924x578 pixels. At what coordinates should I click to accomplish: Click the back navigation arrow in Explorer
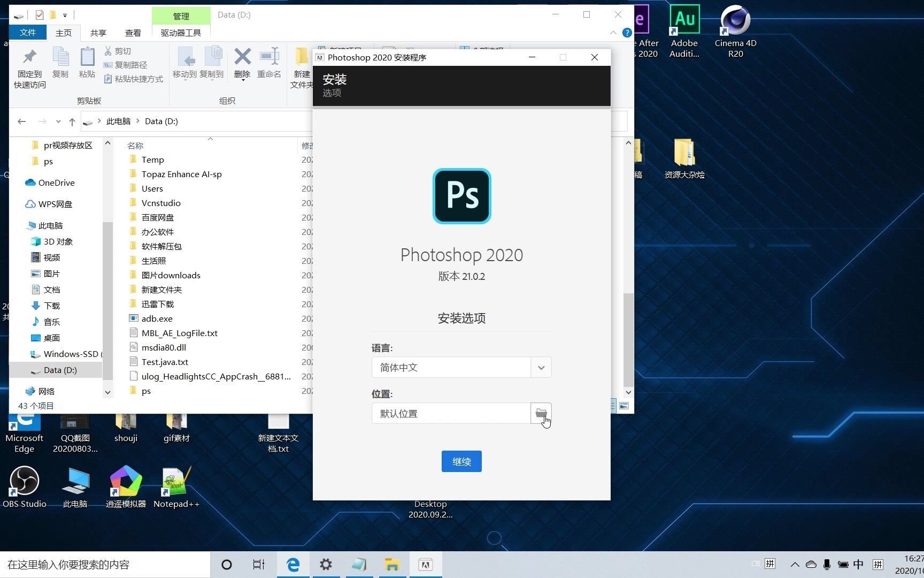click(21, 121)
